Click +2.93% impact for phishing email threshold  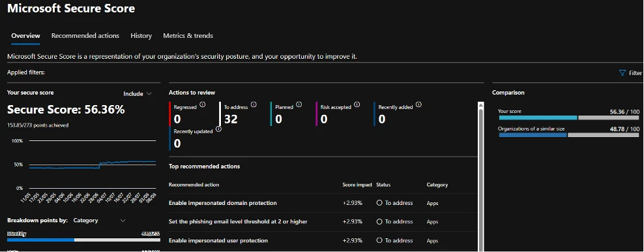353,221
